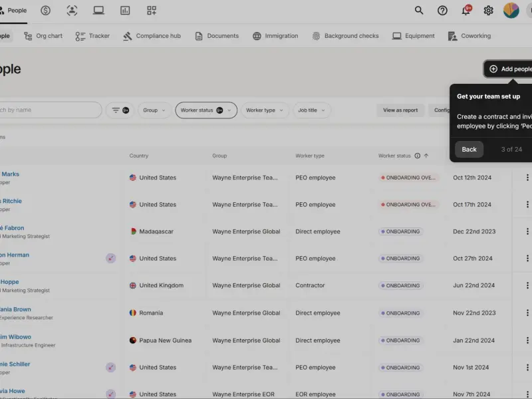
Task: Open the payroll dollar icon
Action: pos(45,11)
